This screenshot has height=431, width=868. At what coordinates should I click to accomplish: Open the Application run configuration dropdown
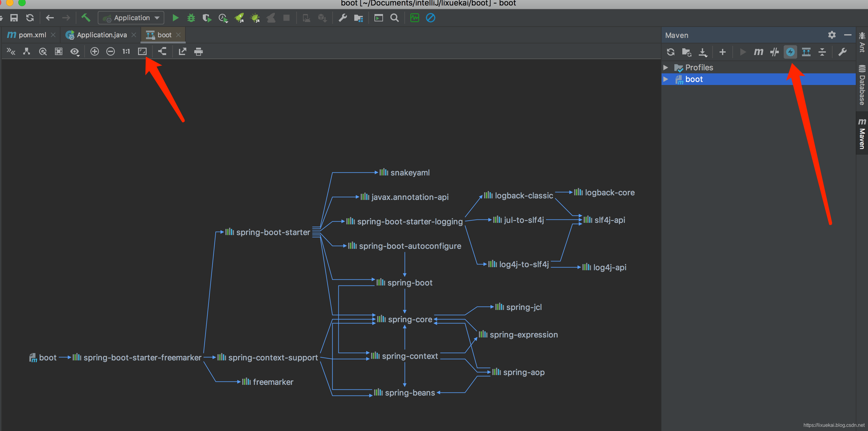click(x=131, y=18)
